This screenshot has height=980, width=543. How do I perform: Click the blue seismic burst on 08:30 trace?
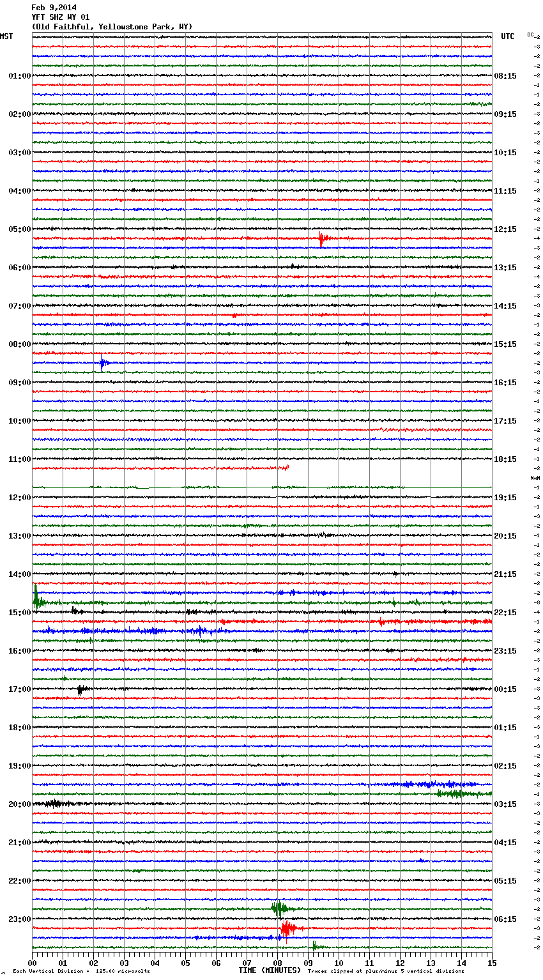[103, 364]
